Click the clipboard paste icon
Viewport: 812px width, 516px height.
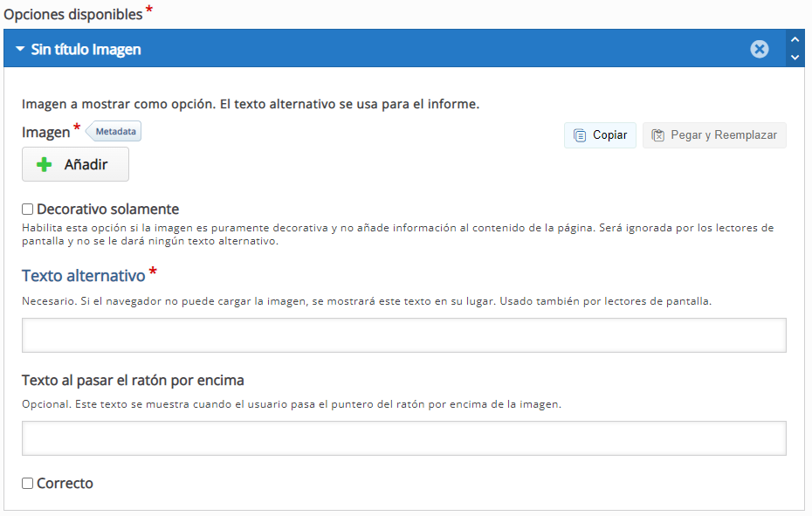click(658, 135)
